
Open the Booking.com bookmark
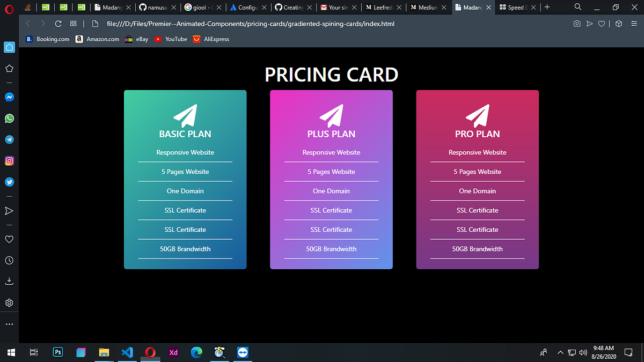point(48,39)
